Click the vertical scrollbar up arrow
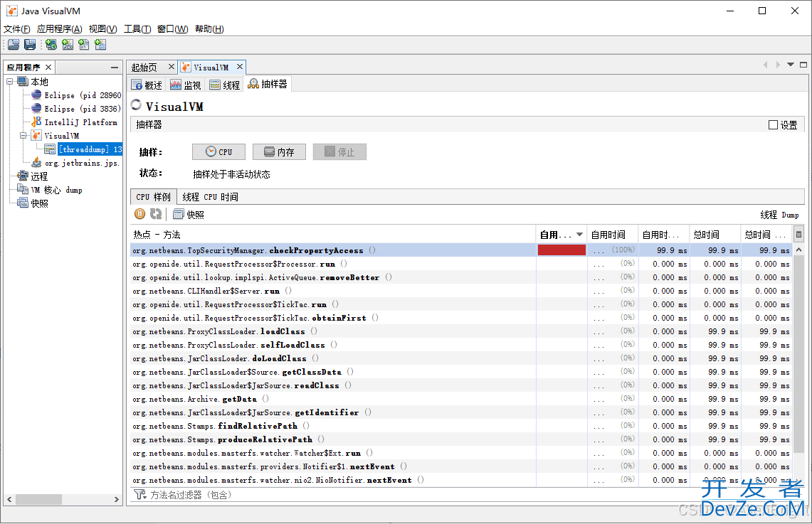 click(x=798, y=250)
